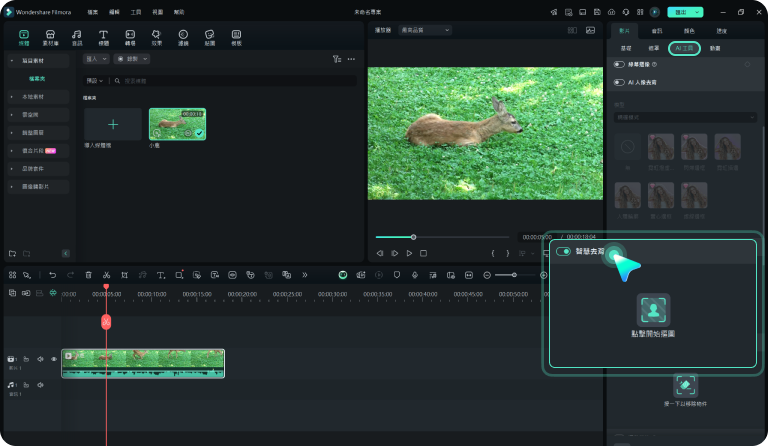Open the preset (預設) dropdown beside search

tap(95, 81)
